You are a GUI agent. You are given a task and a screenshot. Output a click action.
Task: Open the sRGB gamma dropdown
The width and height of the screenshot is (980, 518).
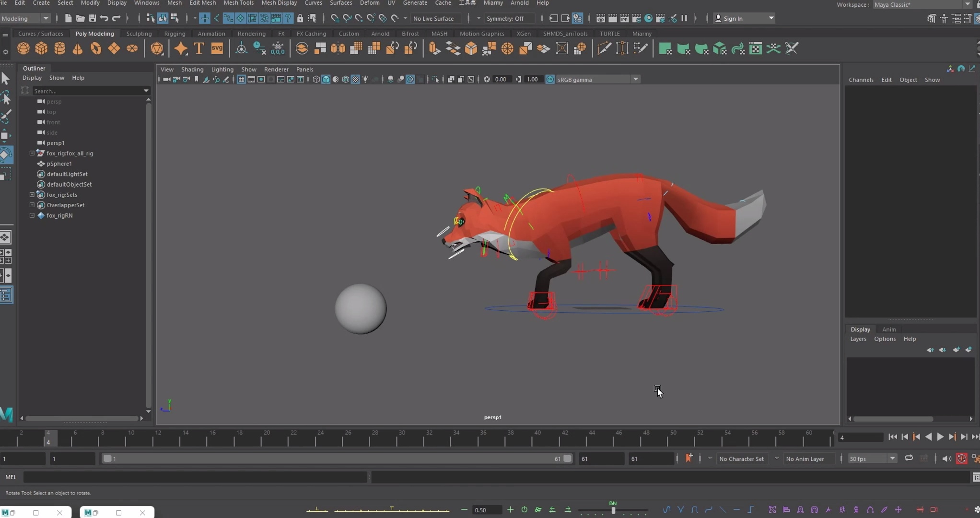pos(635,80)
